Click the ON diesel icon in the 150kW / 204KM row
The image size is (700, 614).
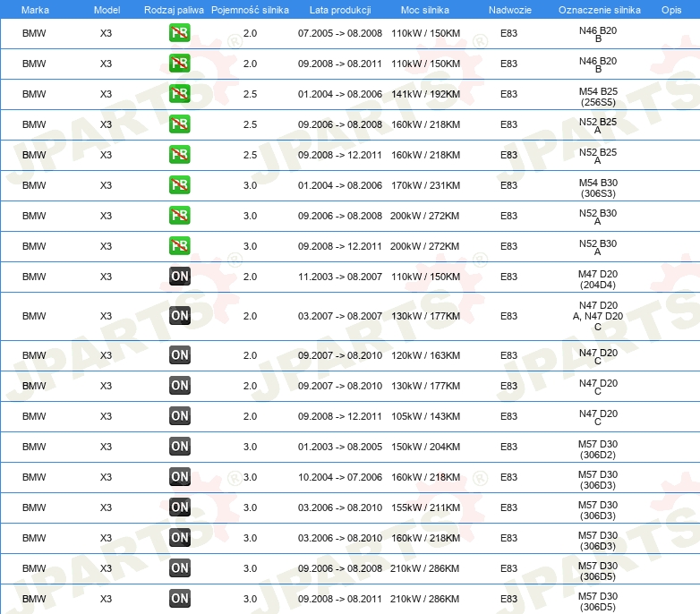[x=179, y=447]
